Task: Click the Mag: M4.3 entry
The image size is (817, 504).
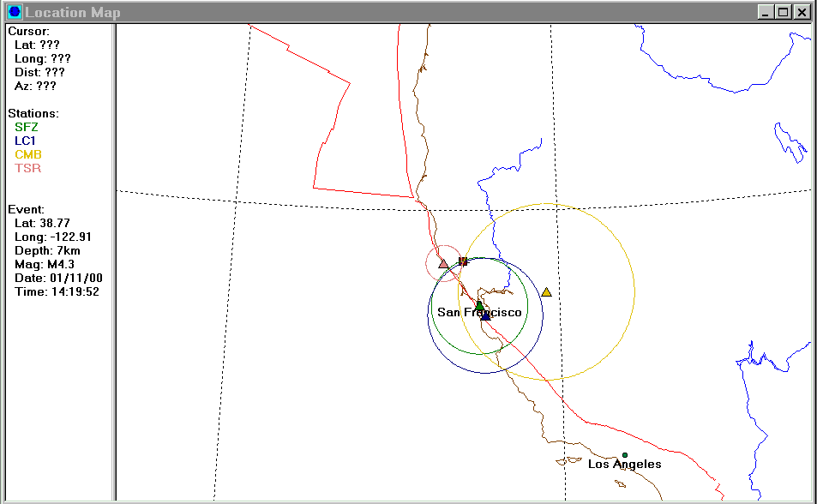Action: (45, 264)
